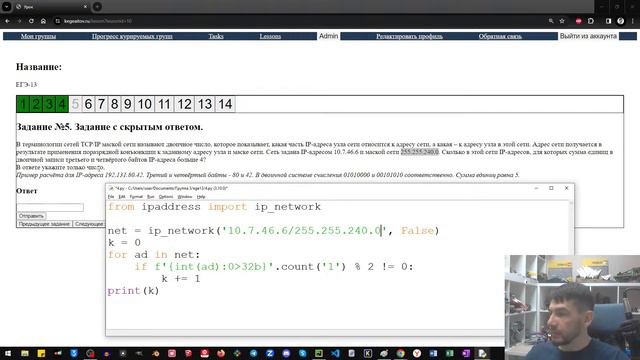640x360 pixels.
Task: Open Discord from the taskbar
Action: click(286, 353)
